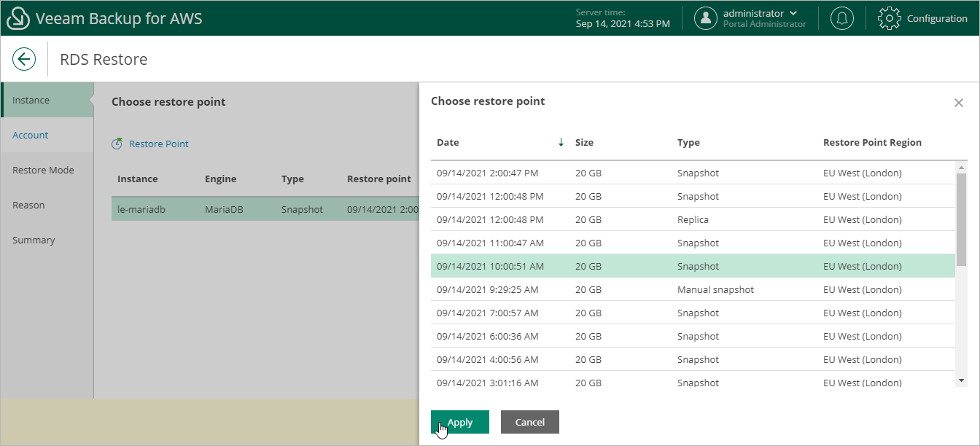
Task: Click the Scroll down arrow of list scrollbar
Action: pyautogui.click(x=961, y=380)
